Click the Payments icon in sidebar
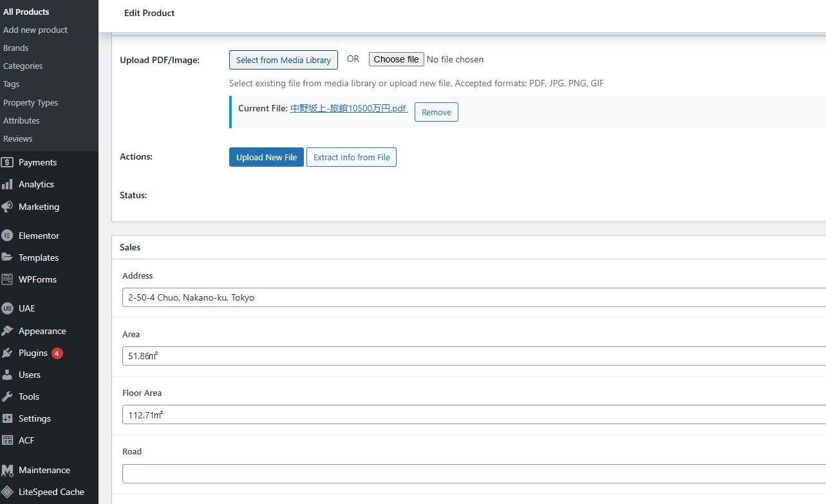 [x=7, y=162]
